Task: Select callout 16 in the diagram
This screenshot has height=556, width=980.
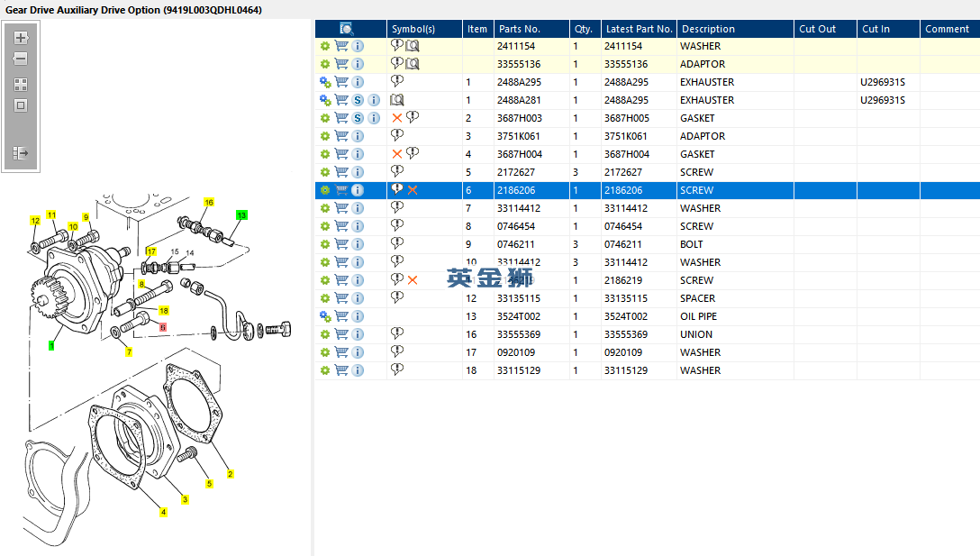Action: coord(209,202)
